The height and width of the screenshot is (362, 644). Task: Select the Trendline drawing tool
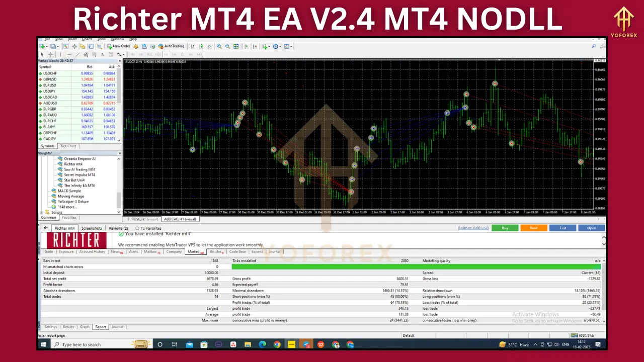(77, 54)
